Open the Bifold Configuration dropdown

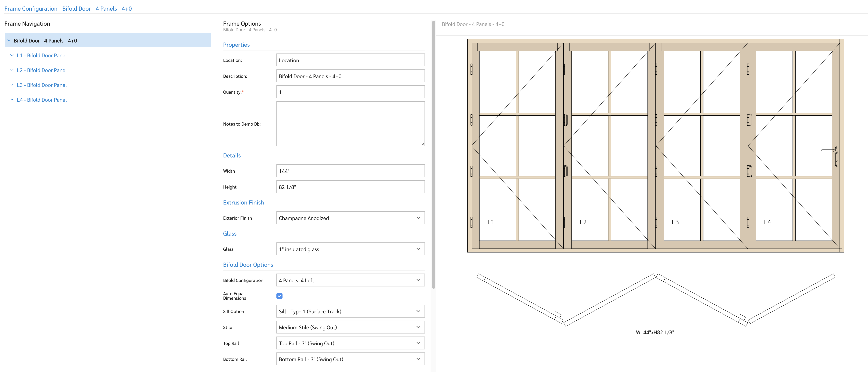pos(350,280)
